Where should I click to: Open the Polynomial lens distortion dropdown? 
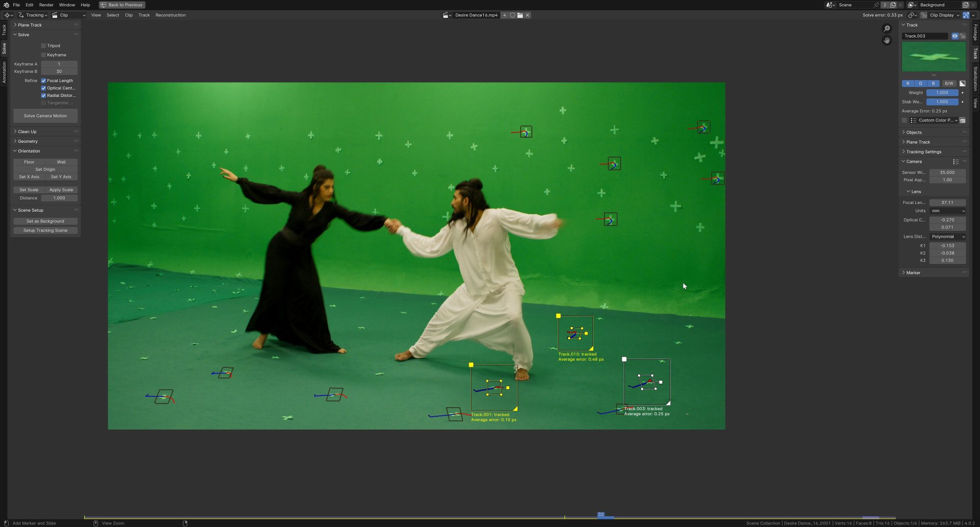(x=947, y=237)
